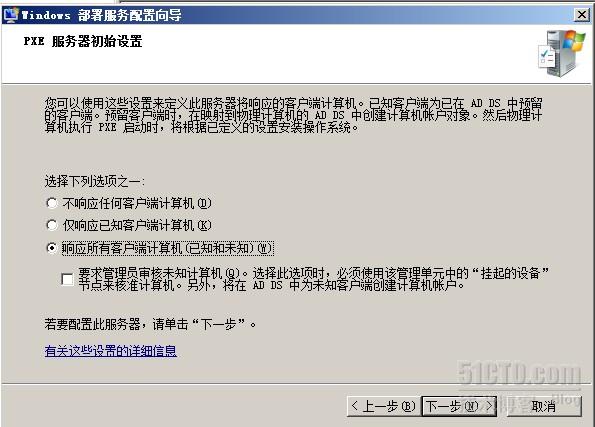Click the 51CTO.com watermark logo

(519, 375)
